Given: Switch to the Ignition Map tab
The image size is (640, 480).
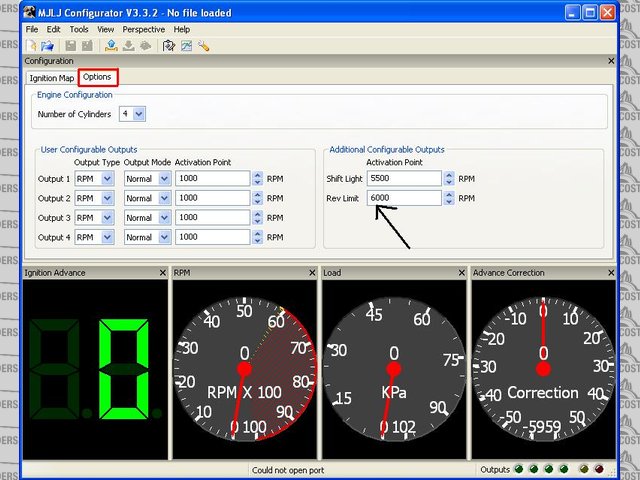Looking at the screenshot, I should pos(52,77).
